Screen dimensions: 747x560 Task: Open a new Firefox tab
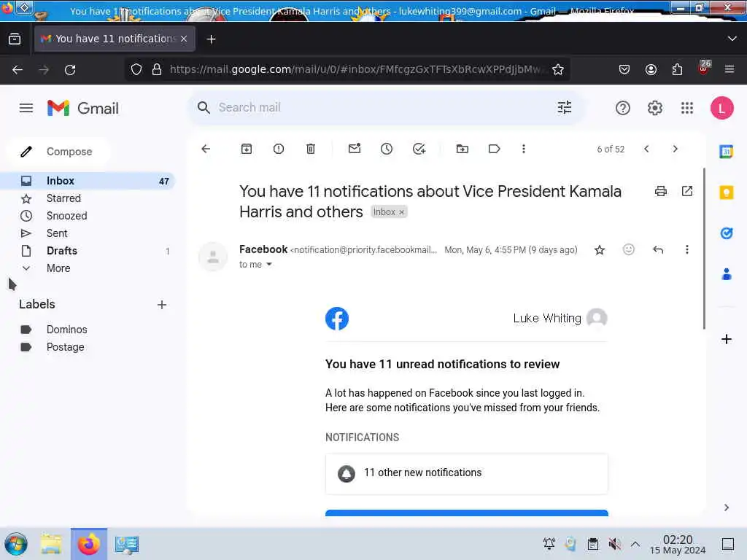211,39
